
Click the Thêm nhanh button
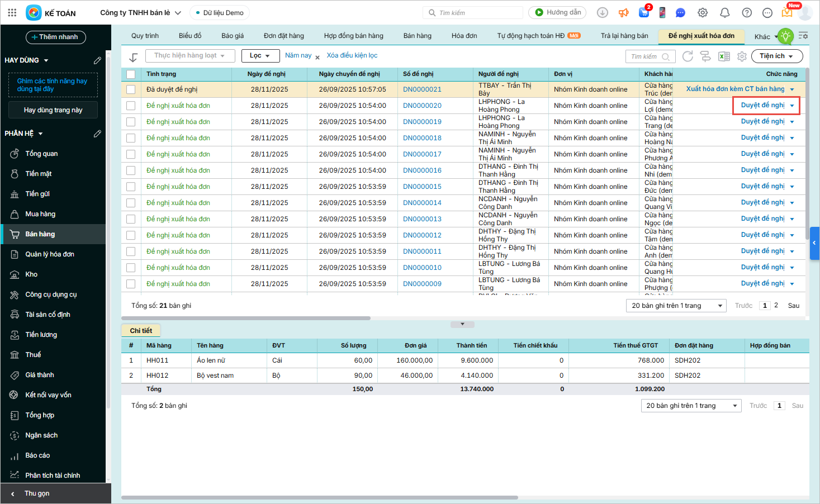click(x=55, y=37)
